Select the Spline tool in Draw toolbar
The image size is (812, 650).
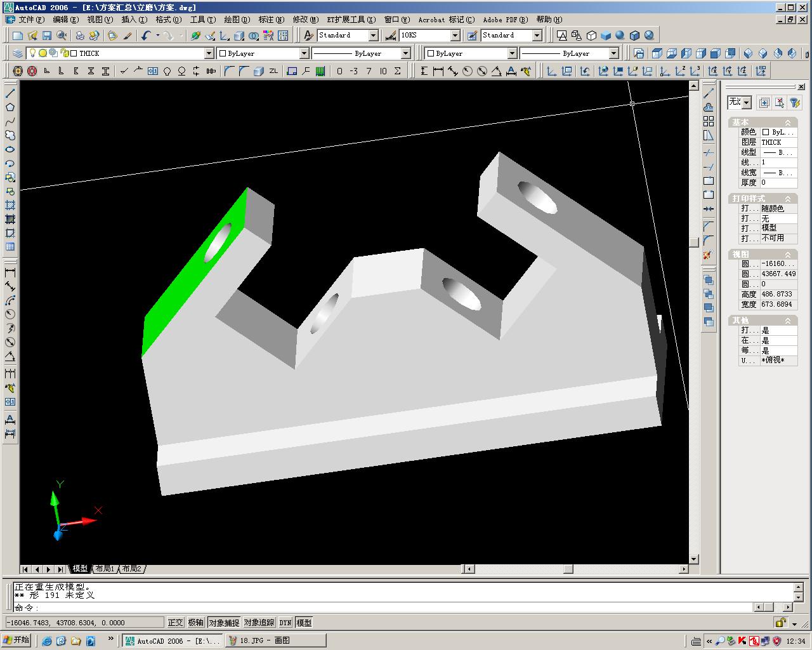pyautogui.click(x=10, y=121)
